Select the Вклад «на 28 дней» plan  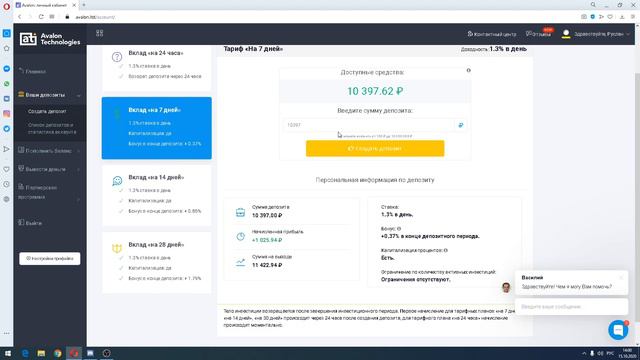coord(157,262)
